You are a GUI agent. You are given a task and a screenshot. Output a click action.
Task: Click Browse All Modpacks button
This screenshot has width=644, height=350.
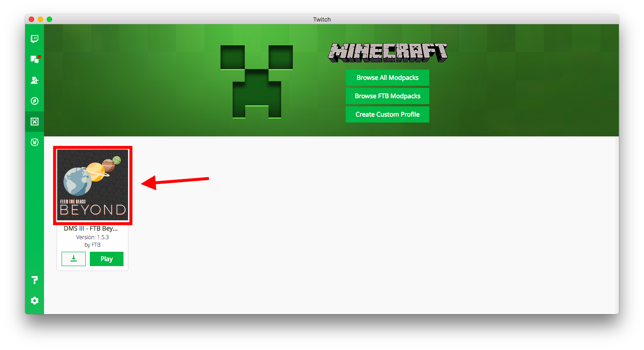tap(388, 78)
